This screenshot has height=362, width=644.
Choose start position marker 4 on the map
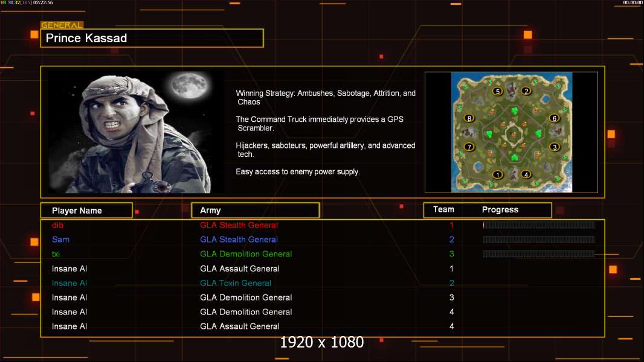click(526, 174)
